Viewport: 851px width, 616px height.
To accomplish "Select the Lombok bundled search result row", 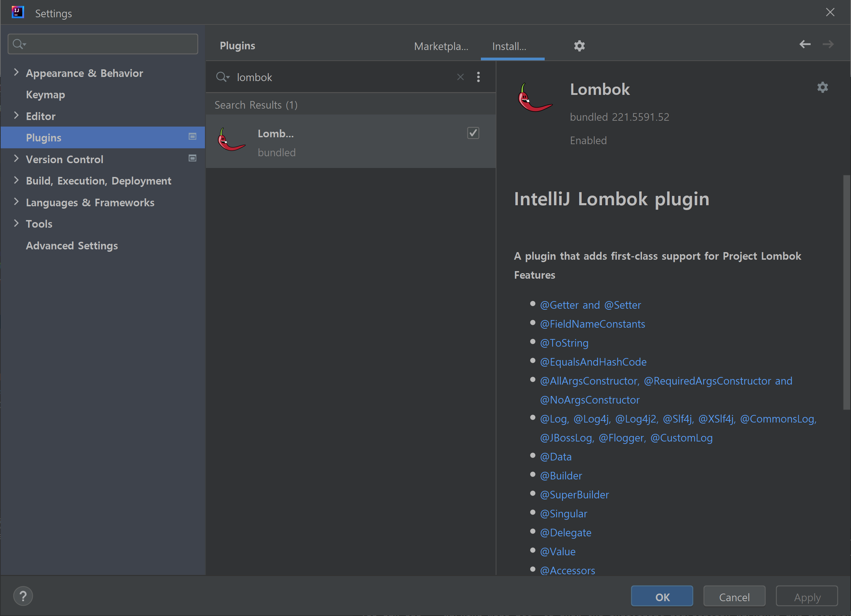I will [350, 141].
